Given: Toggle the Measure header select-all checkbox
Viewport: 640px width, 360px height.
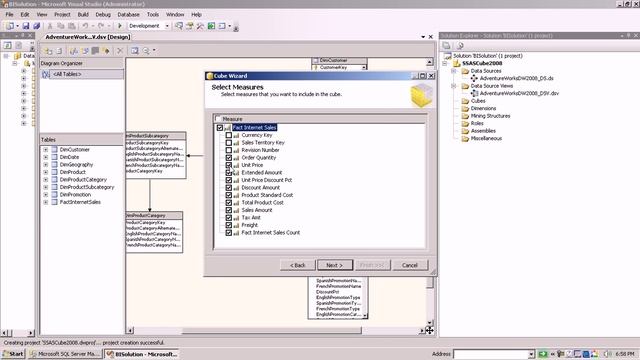Looking at the screenshot, I should pyautogui.click(x=218, y=119).
